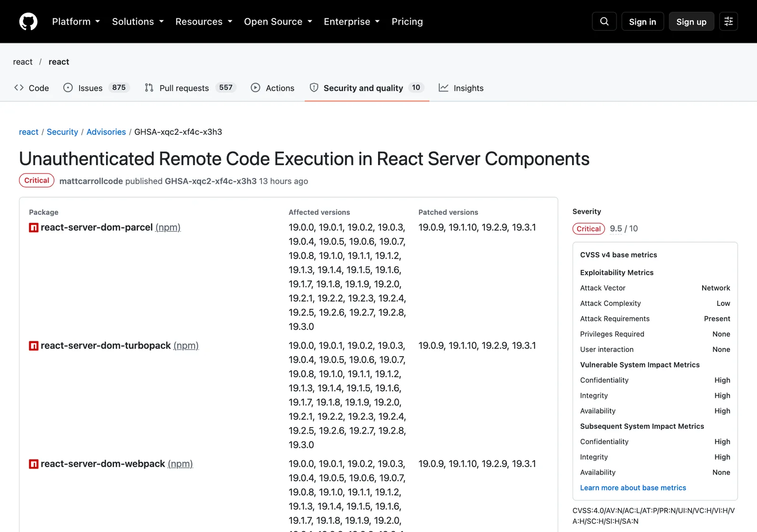Click the Attack Vector Network value
Viewport: 757px width, 532px height.
point(715,288)
